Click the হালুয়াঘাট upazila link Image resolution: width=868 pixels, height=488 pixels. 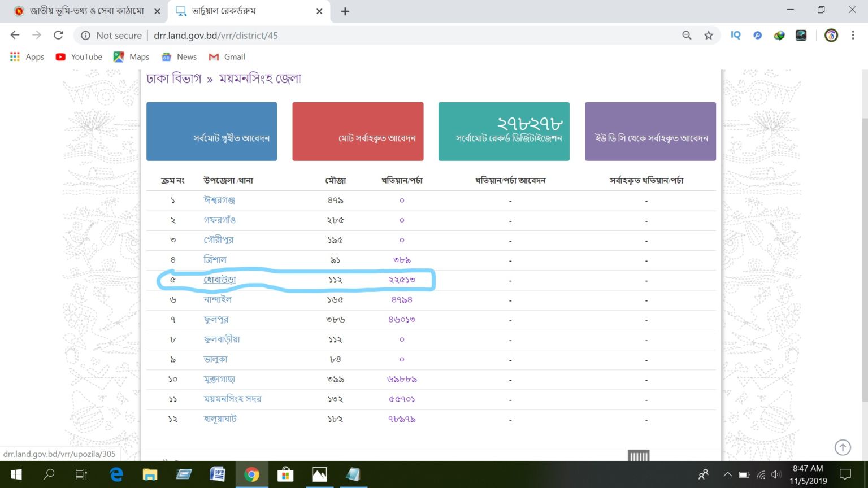click(x=220, y=419)
